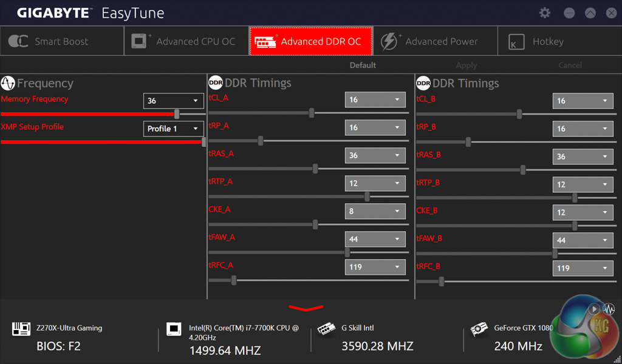Click the '240 MHz' GPU clock value

[518, 346]
